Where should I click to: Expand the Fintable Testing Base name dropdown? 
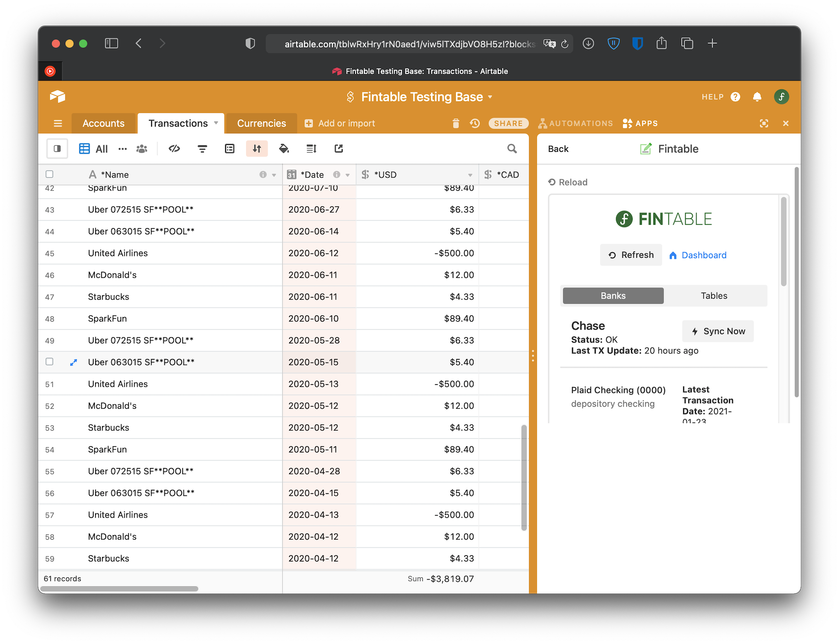490,97
